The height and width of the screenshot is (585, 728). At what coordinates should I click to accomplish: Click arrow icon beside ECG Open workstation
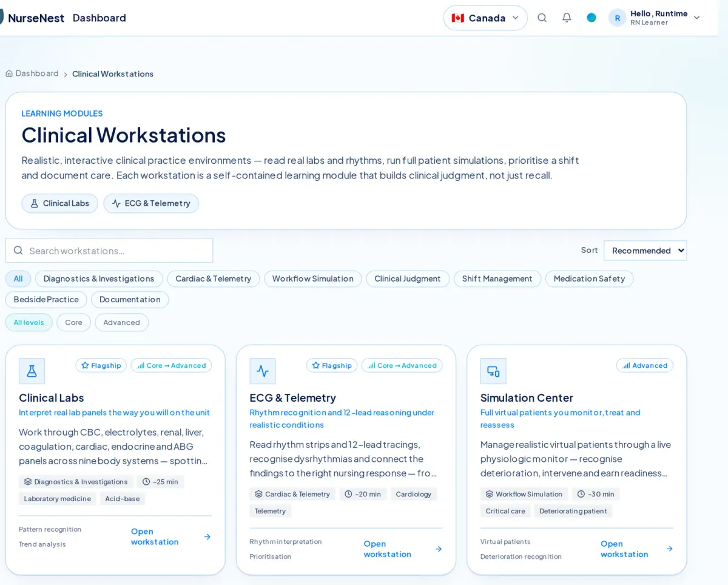coord(439,549)
